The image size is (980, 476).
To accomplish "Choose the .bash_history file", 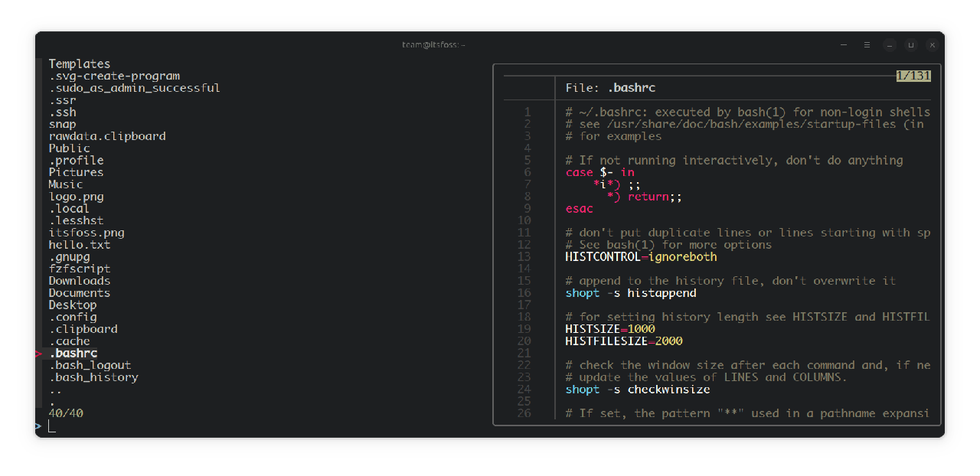I will pos(93,377).
